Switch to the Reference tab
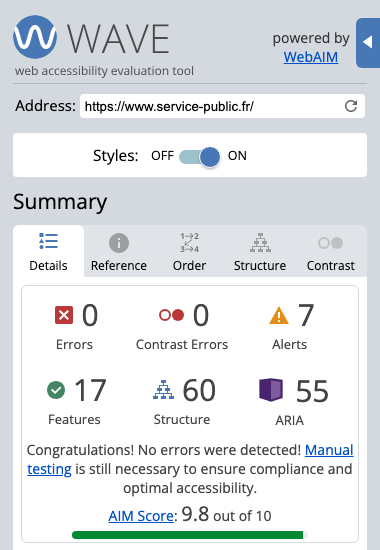The height and width of the screenshot is (550, 380). (x=119, y=251)
